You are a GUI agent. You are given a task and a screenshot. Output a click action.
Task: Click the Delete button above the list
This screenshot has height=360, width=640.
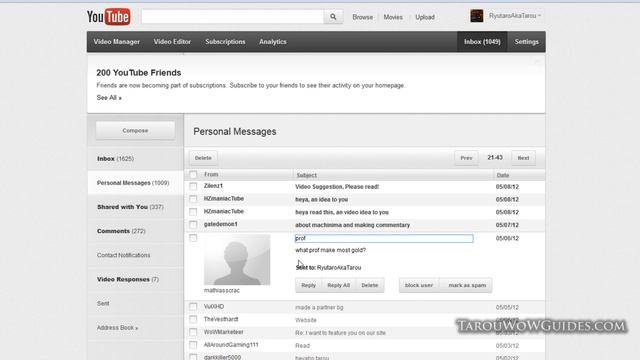[x=203, y=158]
